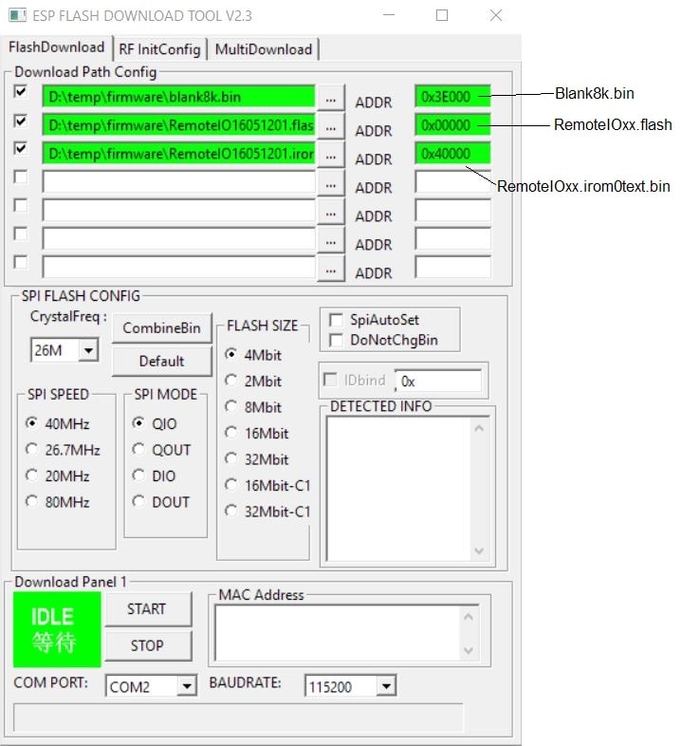Click browse button for RemoteIO .irom file row
The height and width of the screenshot is (746, 700).
[x=329, y=154]
